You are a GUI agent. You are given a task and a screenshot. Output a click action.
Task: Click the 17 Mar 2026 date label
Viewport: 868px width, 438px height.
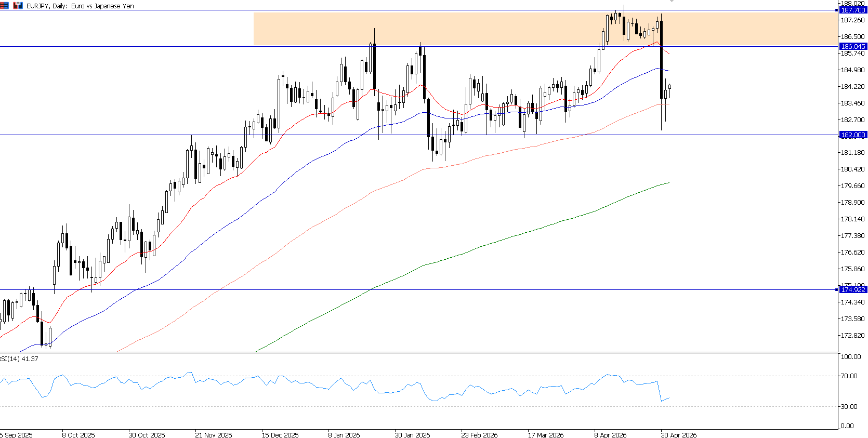(x=546, y=435)
